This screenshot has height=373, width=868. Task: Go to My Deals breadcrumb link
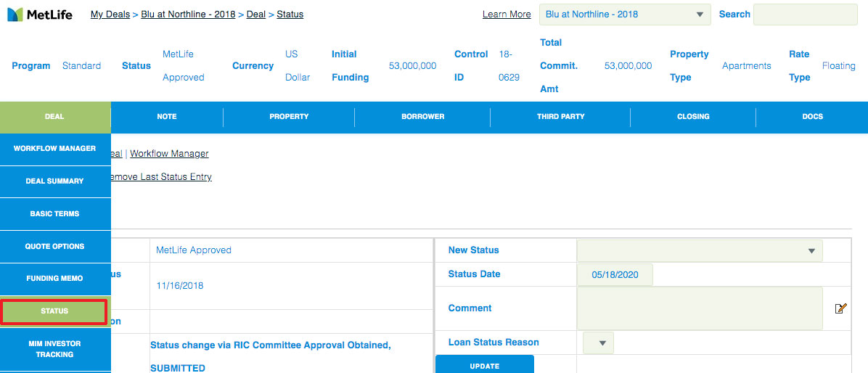(111, 15)
